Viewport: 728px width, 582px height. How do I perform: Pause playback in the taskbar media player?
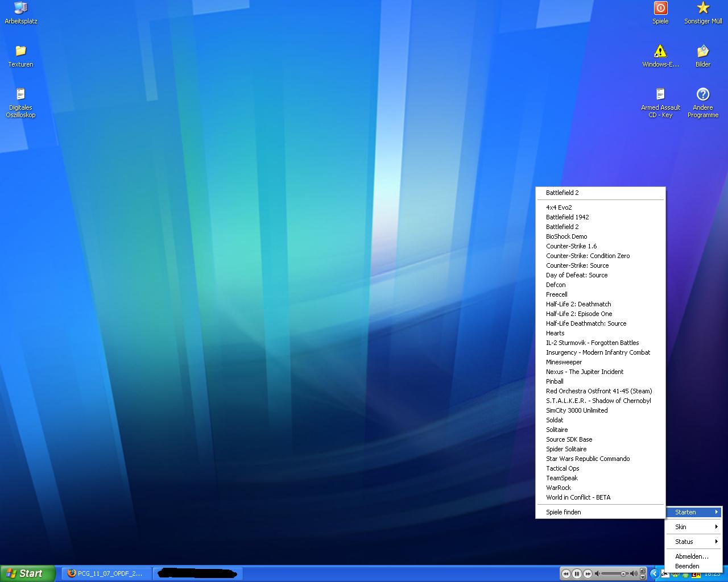(577, 573)
